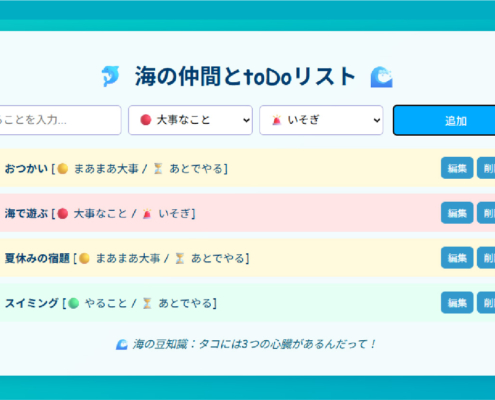Click into the task input field
Image resolution: width=495 pixels, height=400 pixels.
[60, 120]
